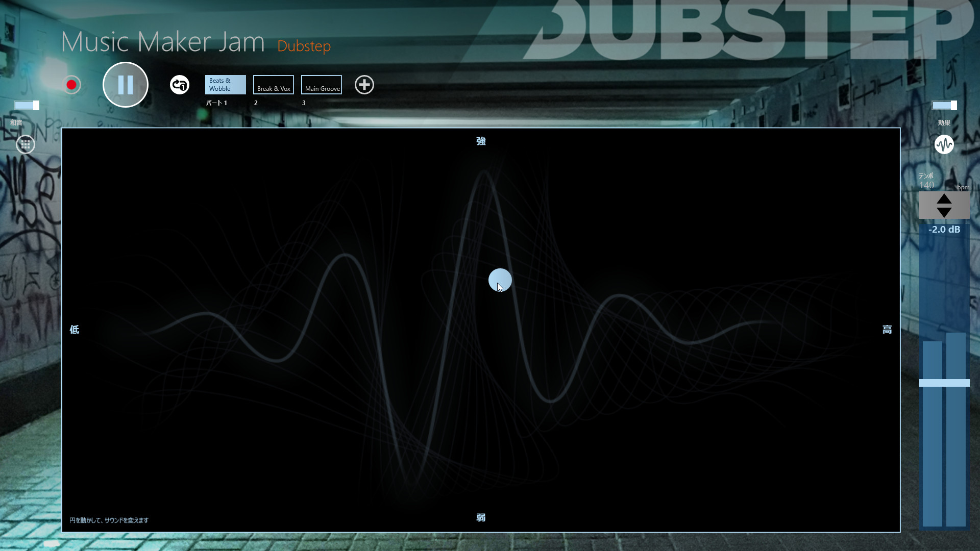This screenshot has width=980, height=551.
Task: Pause playback with the pause button
Action: pyautogui.click(x=126, y=85)
